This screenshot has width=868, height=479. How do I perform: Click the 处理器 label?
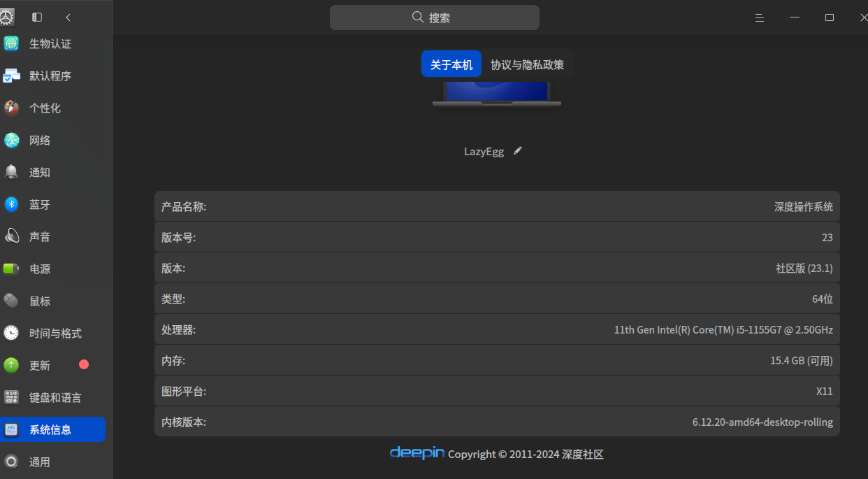(x=178, y=330)
